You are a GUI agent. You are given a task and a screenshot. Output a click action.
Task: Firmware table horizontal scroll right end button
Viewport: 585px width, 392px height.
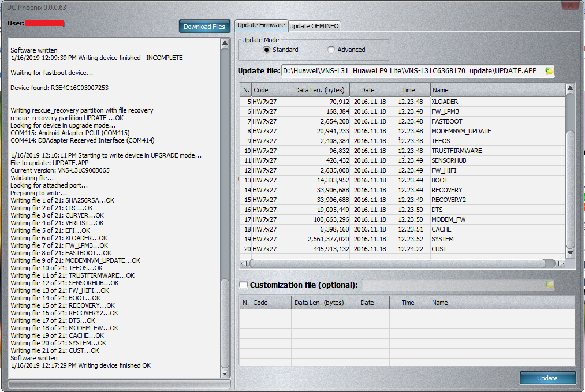pyautogui.click(x=561, y=263)
